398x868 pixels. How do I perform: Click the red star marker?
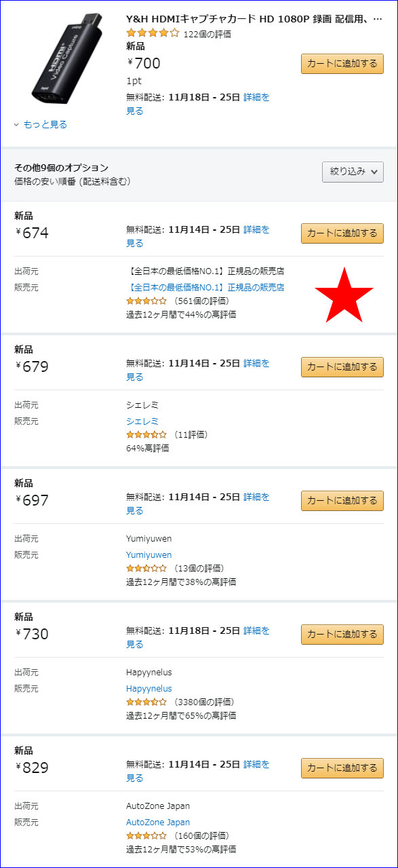click(344, 294)
